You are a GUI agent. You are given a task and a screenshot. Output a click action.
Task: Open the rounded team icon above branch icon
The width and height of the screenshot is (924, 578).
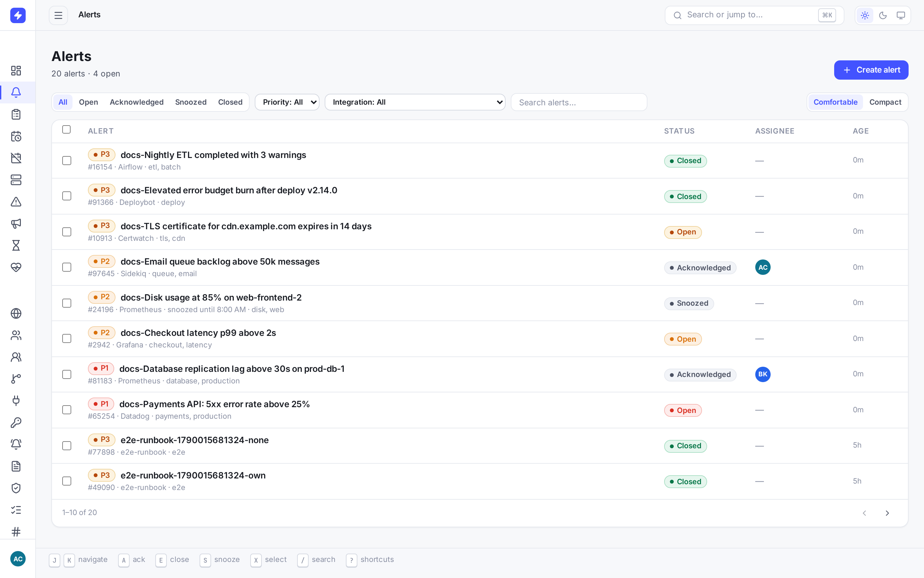point(16,357)
